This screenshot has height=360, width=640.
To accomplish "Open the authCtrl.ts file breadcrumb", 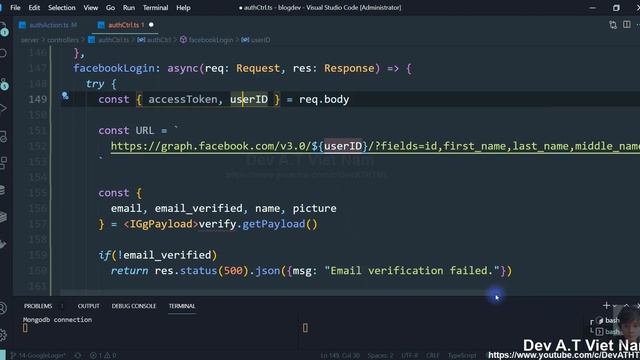I will (x=109, y=40).
